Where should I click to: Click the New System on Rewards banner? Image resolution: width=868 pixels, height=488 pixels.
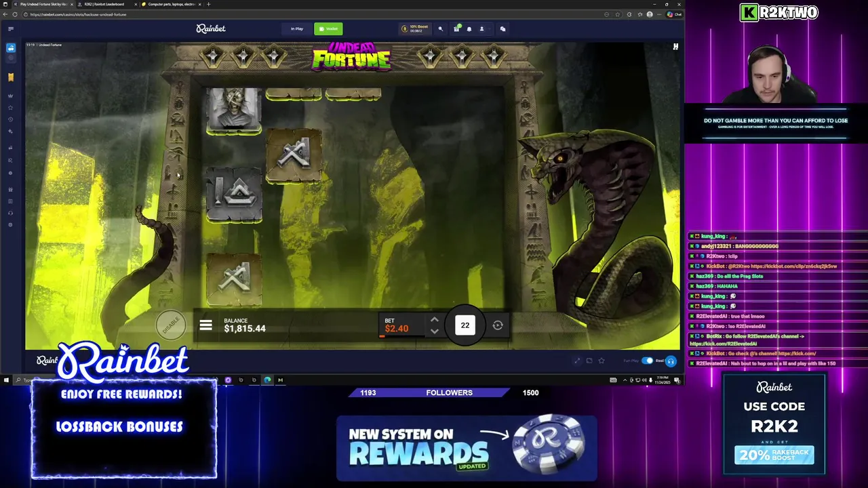tap(467, 447)
